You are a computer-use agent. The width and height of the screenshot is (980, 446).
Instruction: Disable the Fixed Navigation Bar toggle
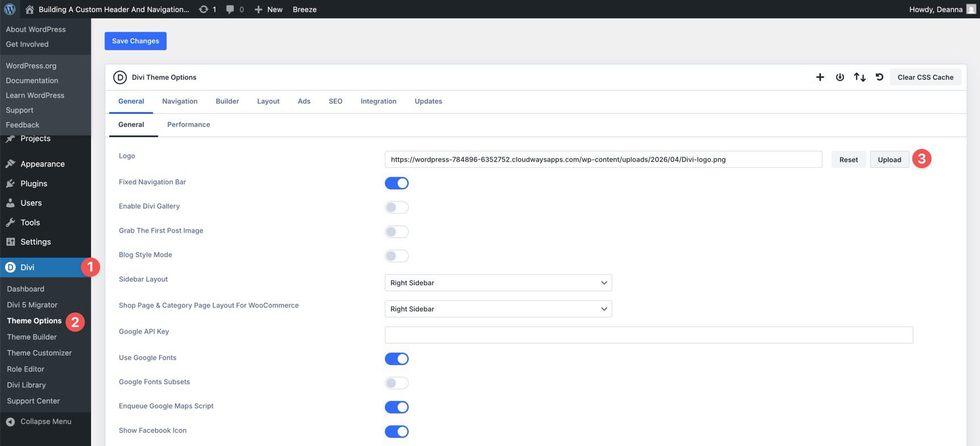[x=397, y=183]
